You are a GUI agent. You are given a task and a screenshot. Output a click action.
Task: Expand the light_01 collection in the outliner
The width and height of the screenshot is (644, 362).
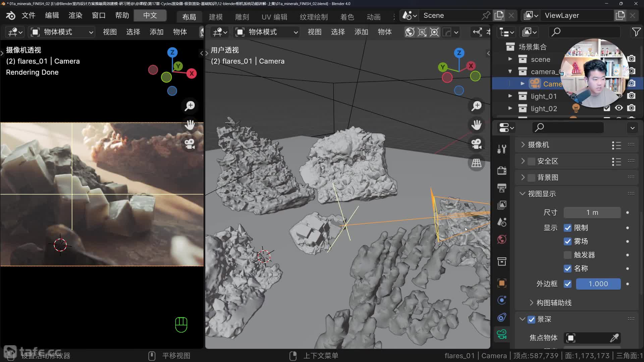(x=510, y=96)
